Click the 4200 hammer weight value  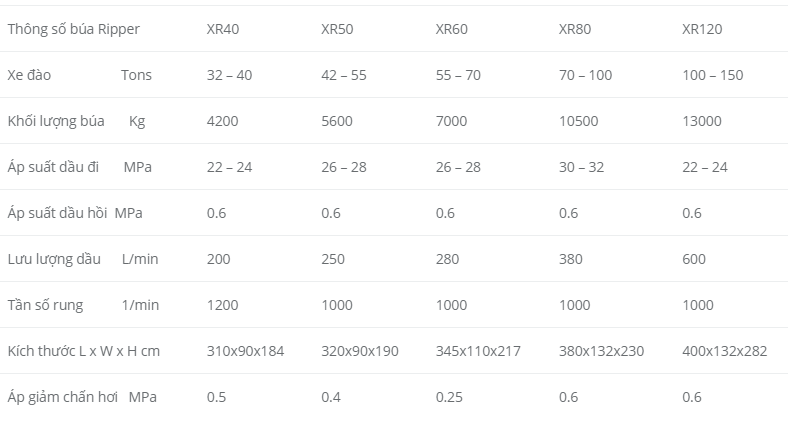(222, 121)
